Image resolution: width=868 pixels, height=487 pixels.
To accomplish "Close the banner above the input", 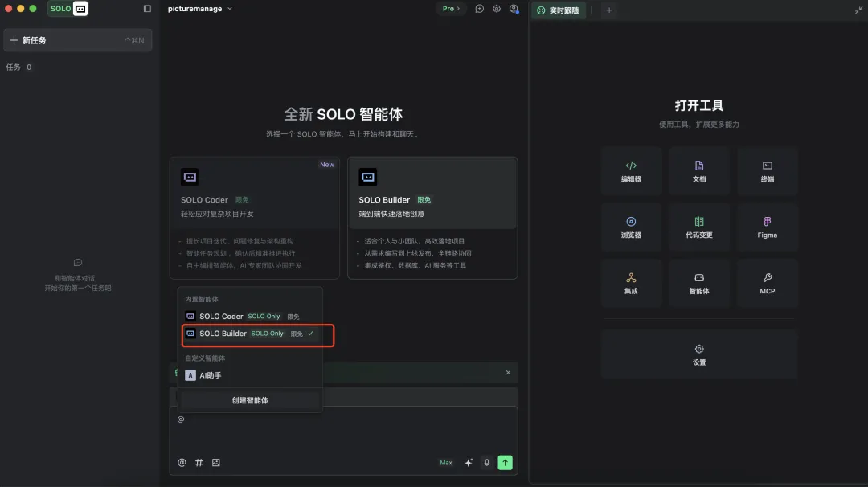I will click(508, 372).
